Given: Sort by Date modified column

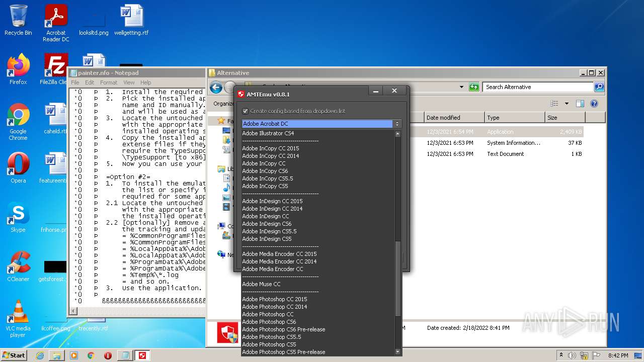Looking at the screenshot, I should point(454,118).
